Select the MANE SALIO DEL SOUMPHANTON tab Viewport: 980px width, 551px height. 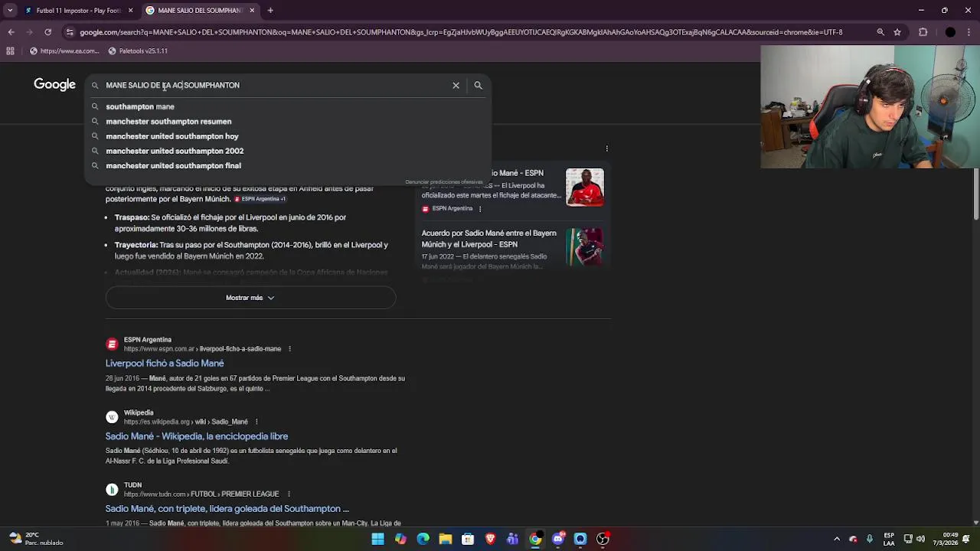tap(199, 11)
